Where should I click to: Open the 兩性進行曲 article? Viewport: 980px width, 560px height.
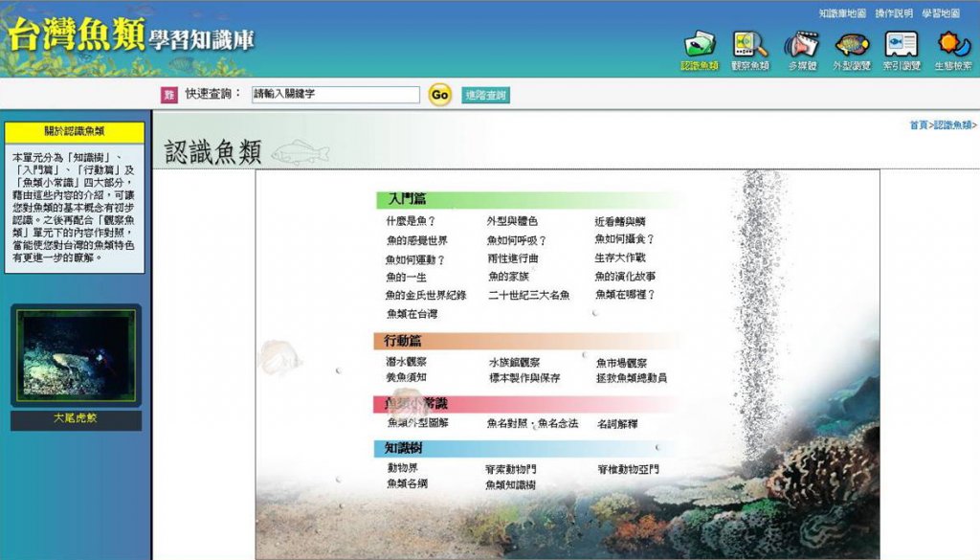tap(513, 258)
